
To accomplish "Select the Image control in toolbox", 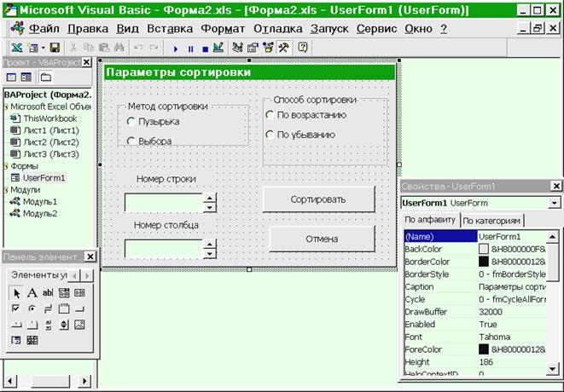I will pyautogui.click(x=79, y=325).
